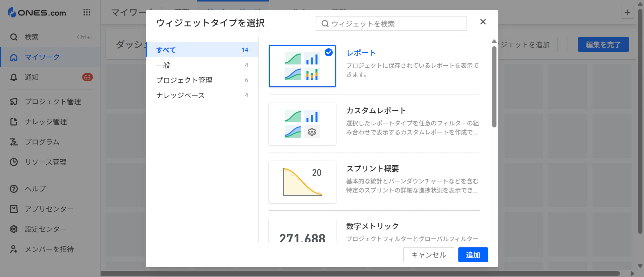The image size is (644, 277).
Task: Open アプリセンター in the sidebar
Action: click(x=50, y=209)
